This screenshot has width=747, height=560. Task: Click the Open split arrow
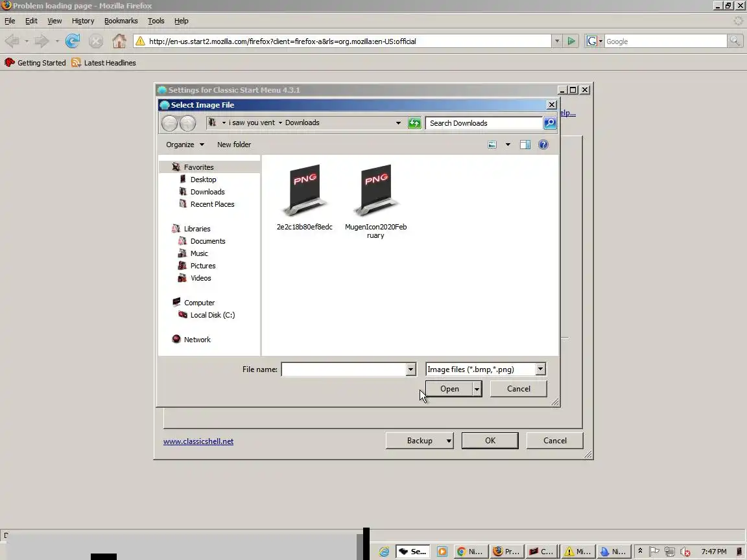477,389
